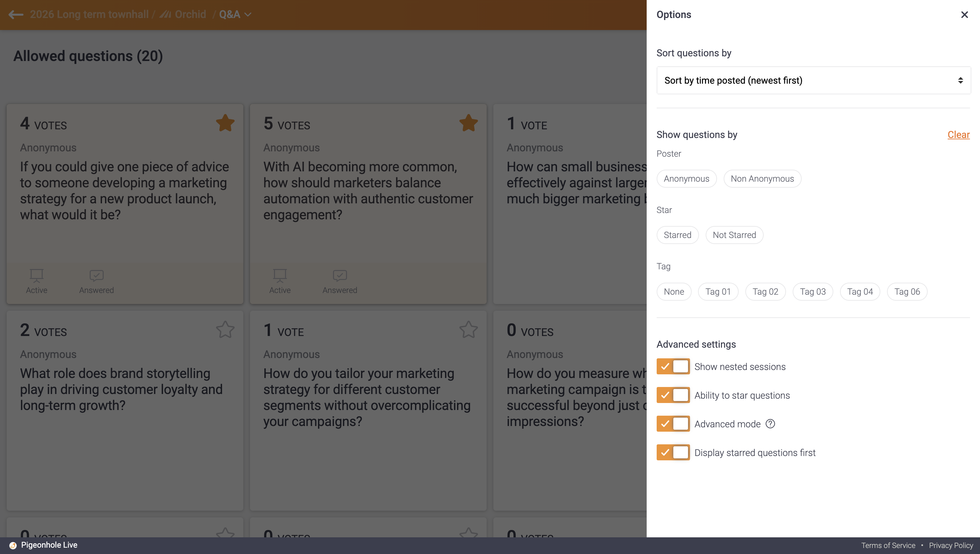This screenshot has width=980, height=554.
Task: Open the Terms of Service link
Action: pyautogui.click(x=888, y=545)
